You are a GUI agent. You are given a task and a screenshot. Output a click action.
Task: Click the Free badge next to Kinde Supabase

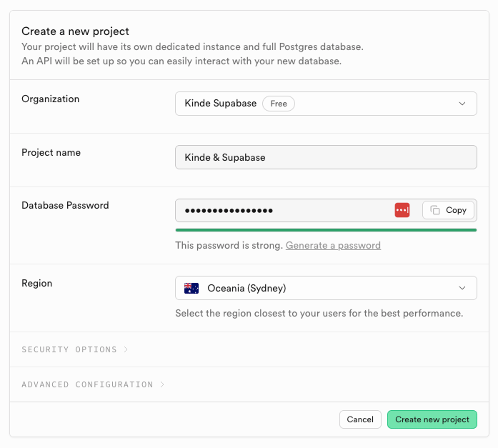278,104
